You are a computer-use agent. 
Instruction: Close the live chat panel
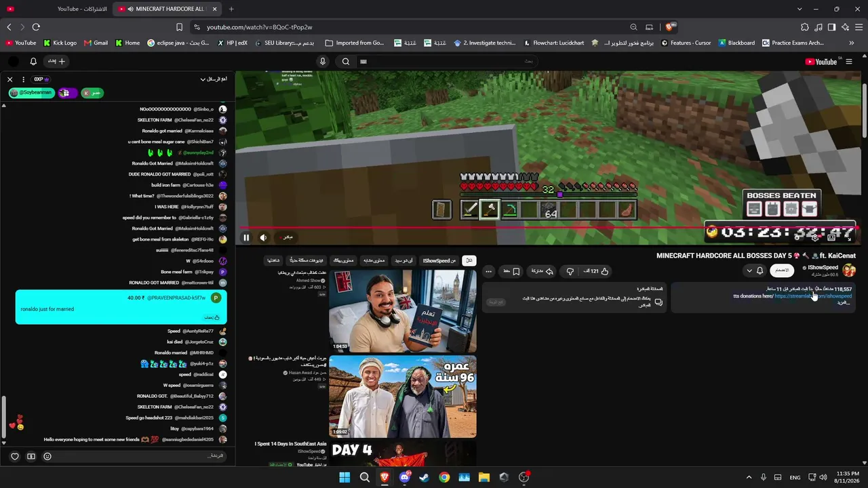pos(10,79)
